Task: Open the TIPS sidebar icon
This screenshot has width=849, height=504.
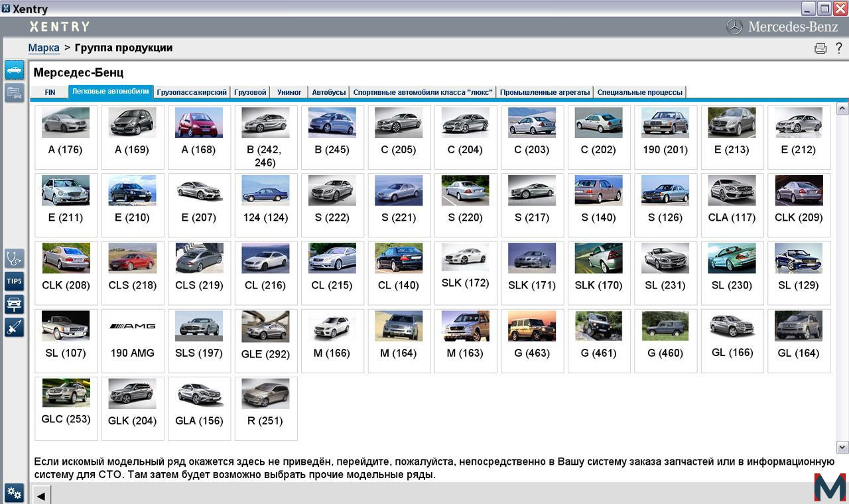Action: [x=15, y=281]
